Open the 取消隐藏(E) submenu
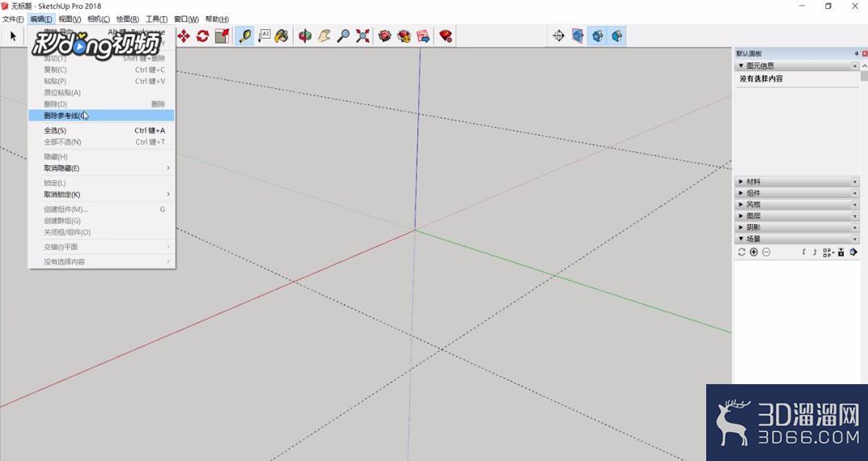This screenshot has height=461, width=868. pos(101,168)
